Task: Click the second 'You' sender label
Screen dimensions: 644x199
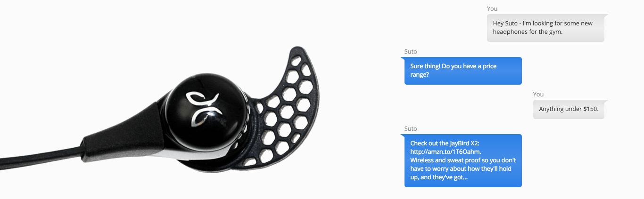Action: (538, 94)
